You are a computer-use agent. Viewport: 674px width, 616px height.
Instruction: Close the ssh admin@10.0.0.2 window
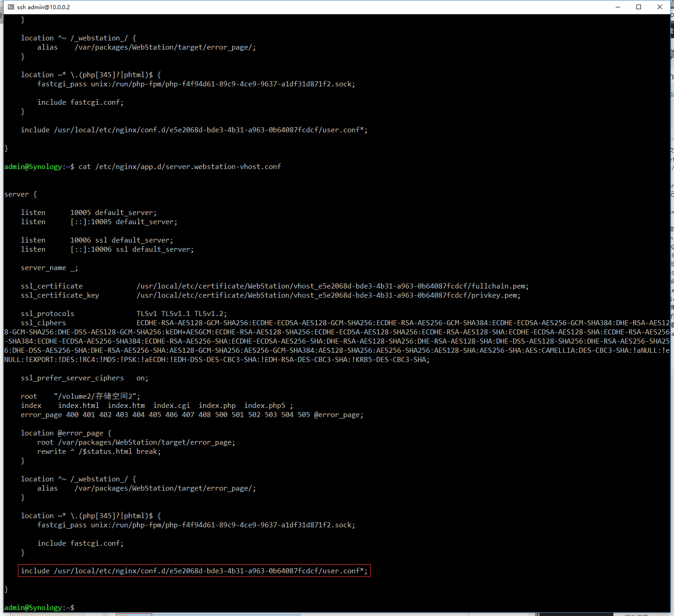tap(660, 7)
